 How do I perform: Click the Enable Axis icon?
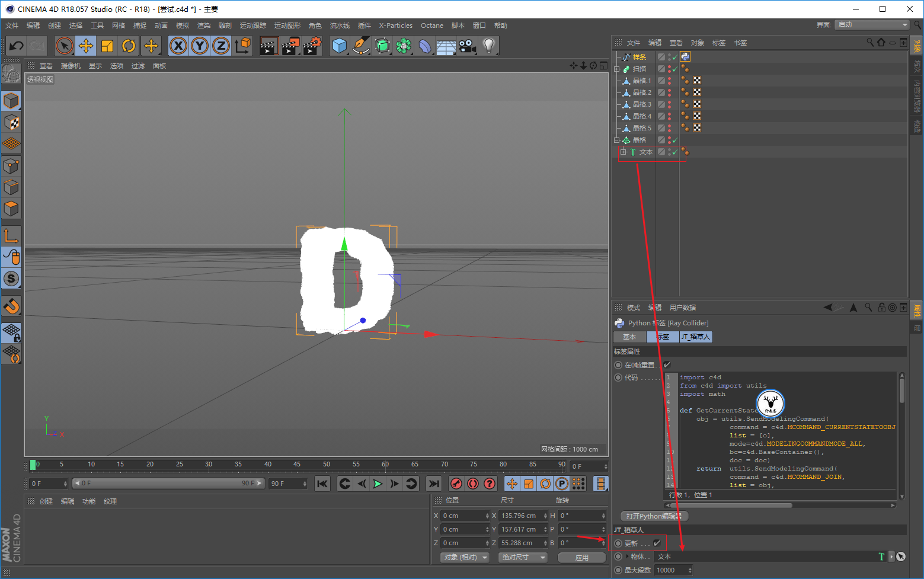pos(11,236)
